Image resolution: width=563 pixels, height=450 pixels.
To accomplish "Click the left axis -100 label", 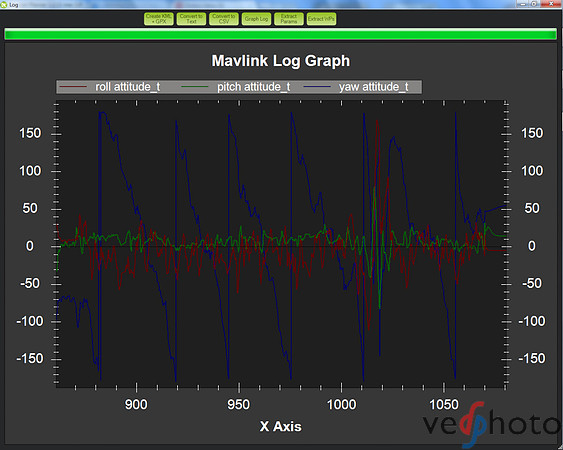I will [x=29, y=321].
